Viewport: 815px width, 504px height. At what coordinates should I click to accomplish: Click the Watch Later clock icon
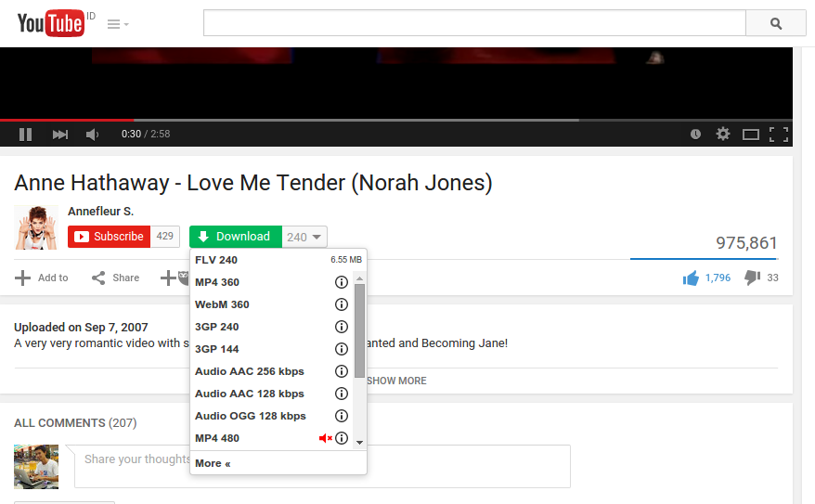pos(696,135)
